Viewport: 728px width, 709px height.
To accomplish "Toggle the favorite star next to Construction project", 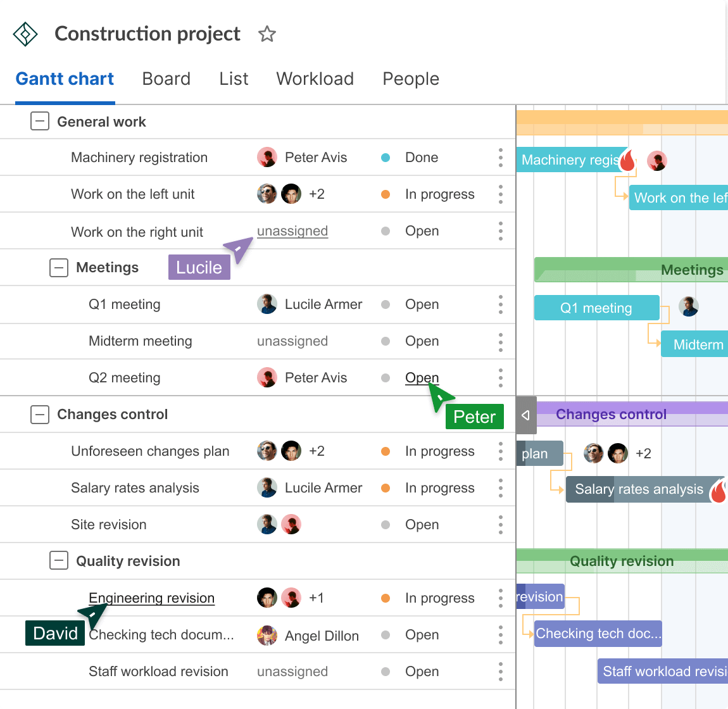I will (267, 34).
